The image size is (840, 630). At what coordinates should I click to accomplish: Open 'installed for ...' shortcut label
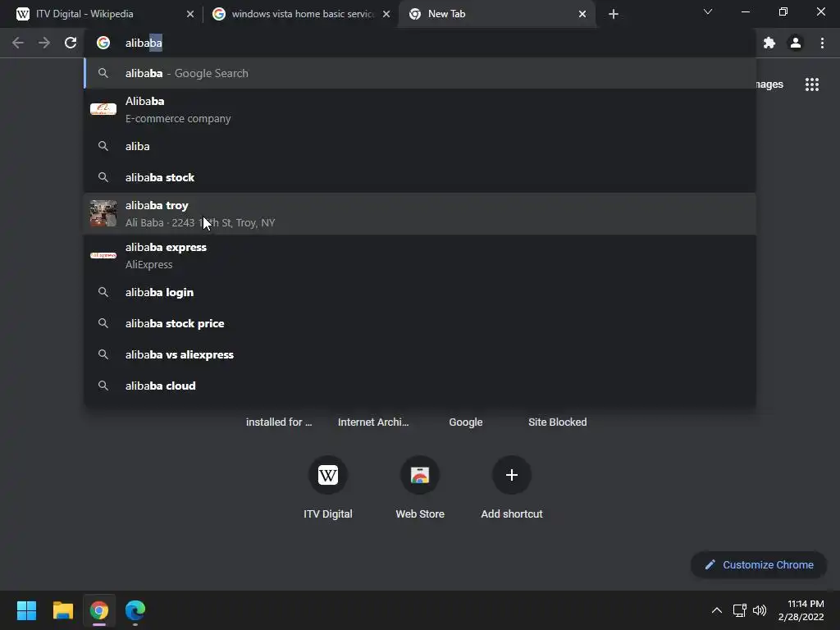point(279,422)
